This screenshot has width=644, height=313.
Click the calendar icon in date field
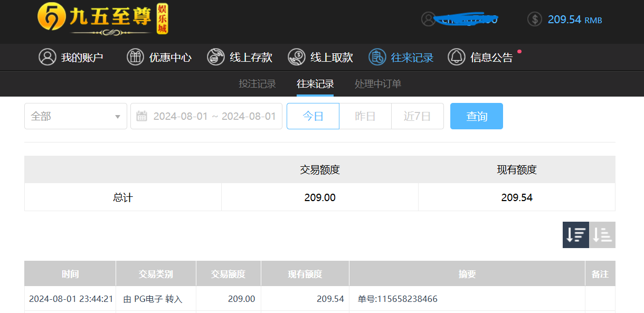click(x=141, y=116)
